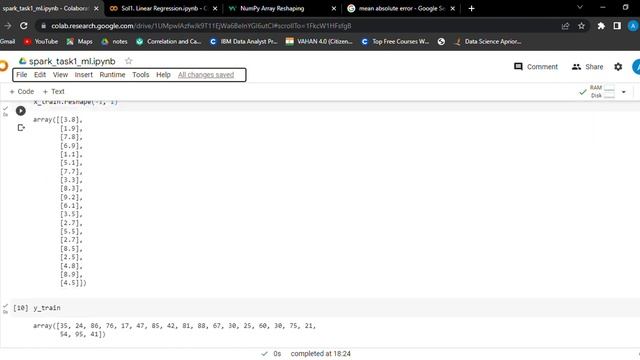Click the y_train code cell
The image size is (640, 360).
click(324, 308)
